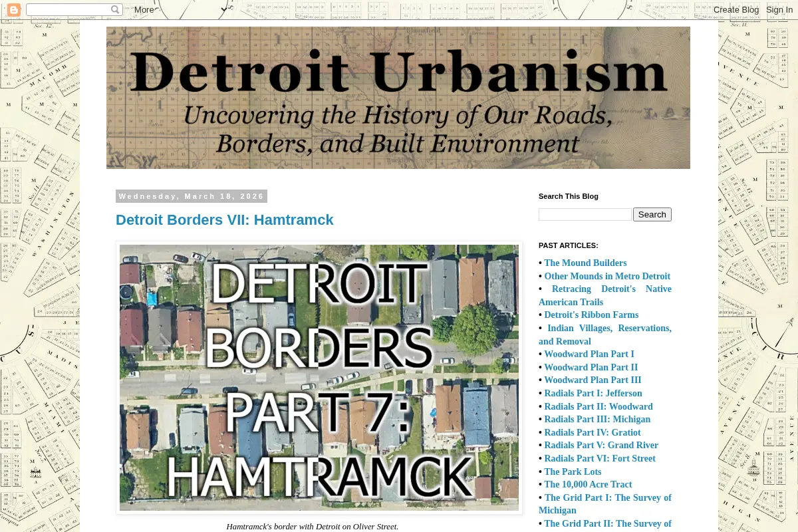The image size is (798, 532).
Task: Open Radials Part IV: Gratiot article
Action: click(x=593, y=433)
